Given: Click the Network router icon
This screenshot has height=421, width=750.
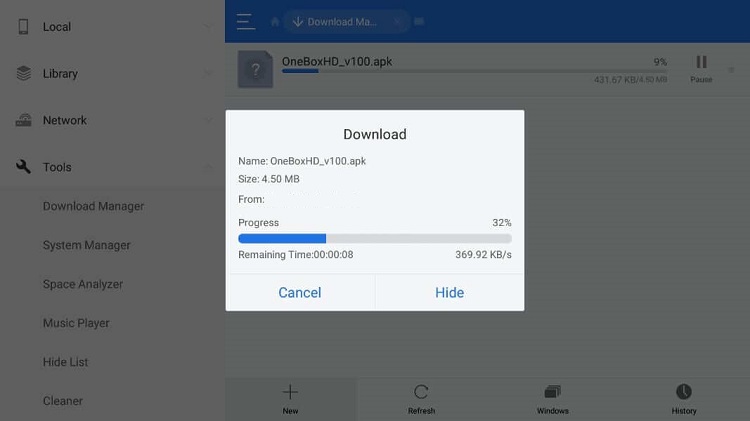Looking at the screenshot, I should 23,120.
